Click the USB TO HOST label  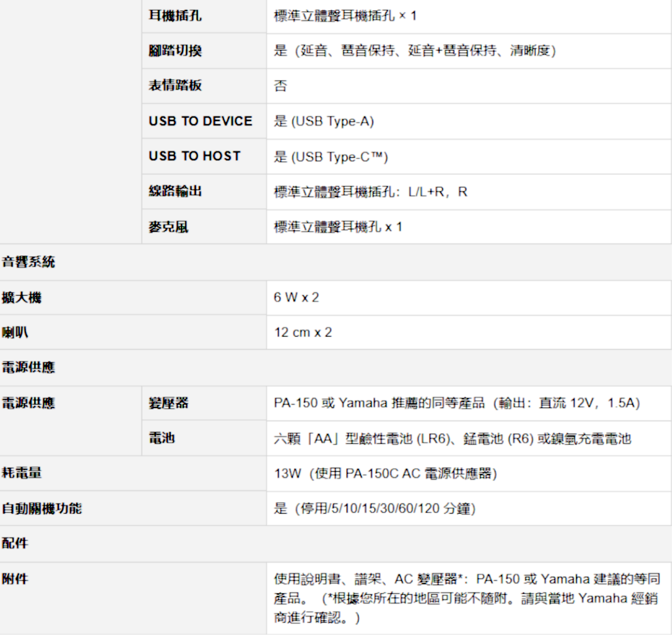[195, 156]
